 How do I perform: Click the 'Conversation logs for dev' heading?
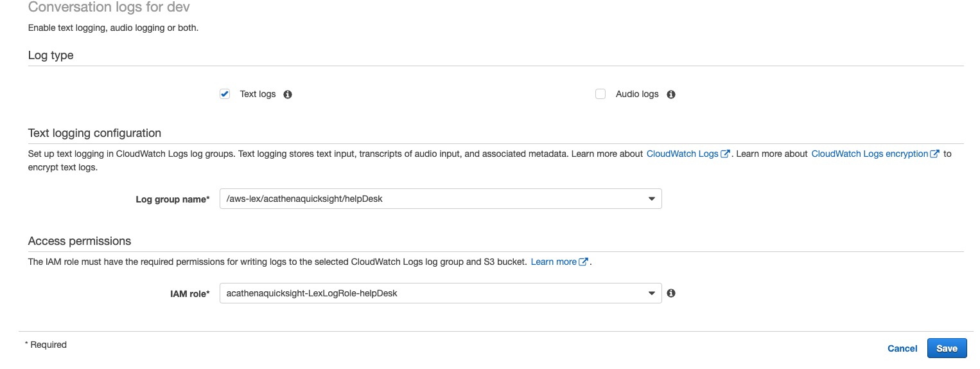click(x=109, y=8)
